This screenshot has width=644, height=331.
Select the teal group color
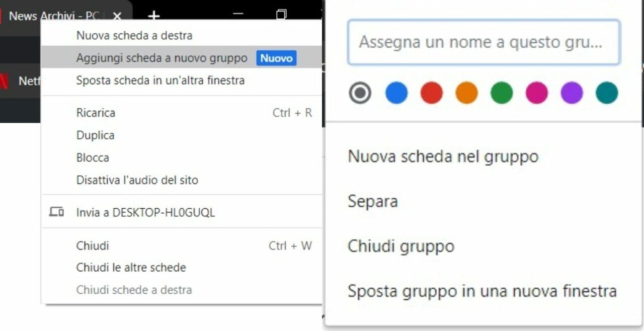coord(607,93)
